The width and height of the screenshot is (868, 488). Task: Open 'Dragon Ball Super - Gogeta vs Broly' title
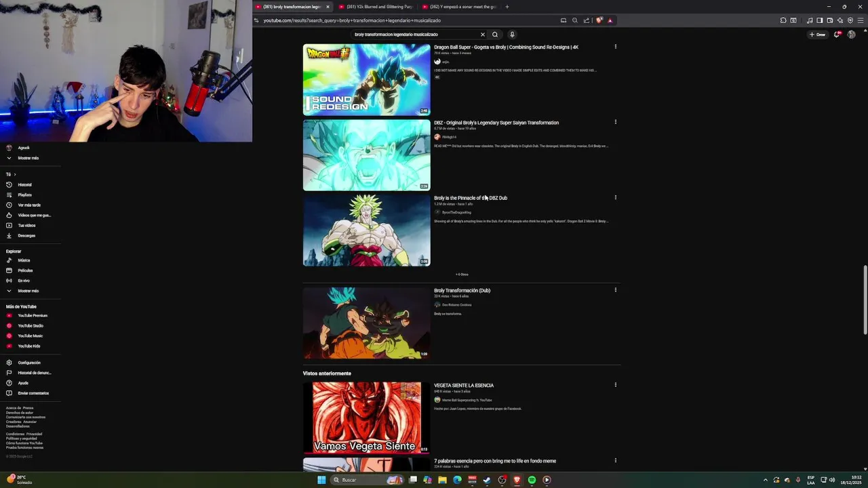[506, 47]
